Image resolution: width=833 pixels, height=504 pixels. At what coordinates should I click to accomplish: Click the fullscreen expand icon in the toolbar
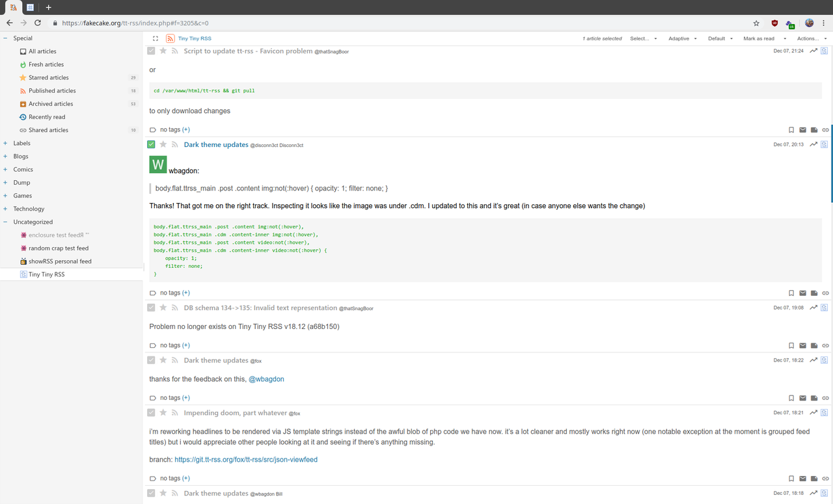coord(156,38)
